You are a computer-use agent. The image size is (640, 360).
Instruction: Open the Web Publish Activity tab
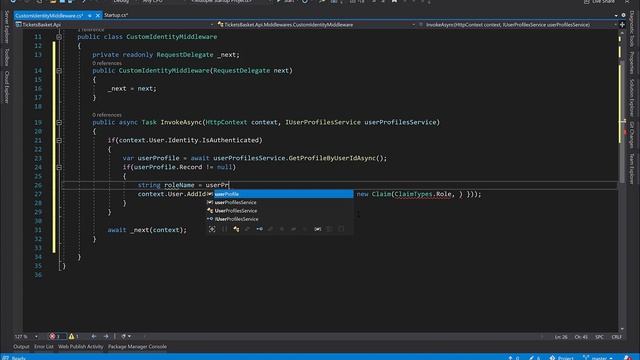click(81, 347)
